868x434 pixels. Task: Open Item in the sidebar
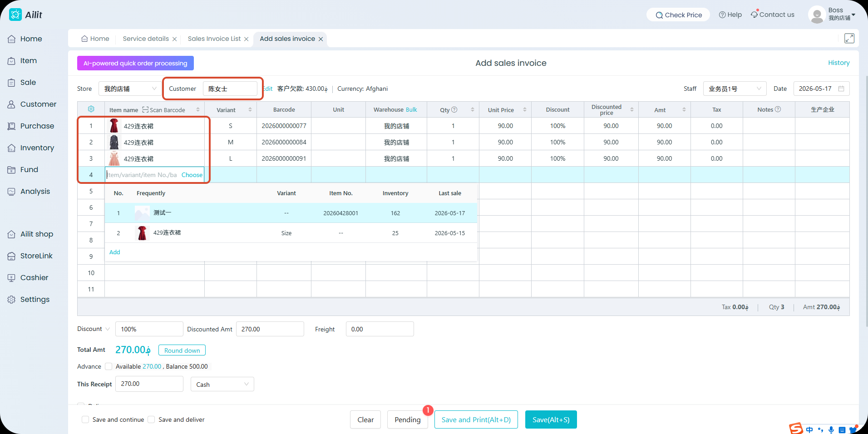pos(28,61)
